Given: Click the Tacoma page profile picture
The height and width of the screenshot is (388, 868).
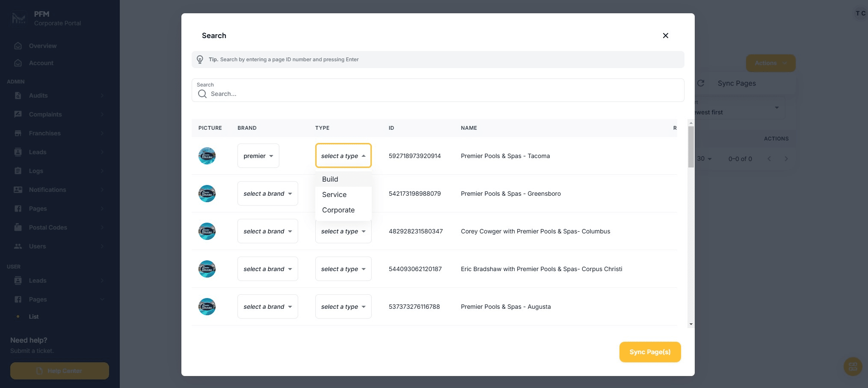Looking at the screenshot, I should pyautogui.click(x=207, y=156).
